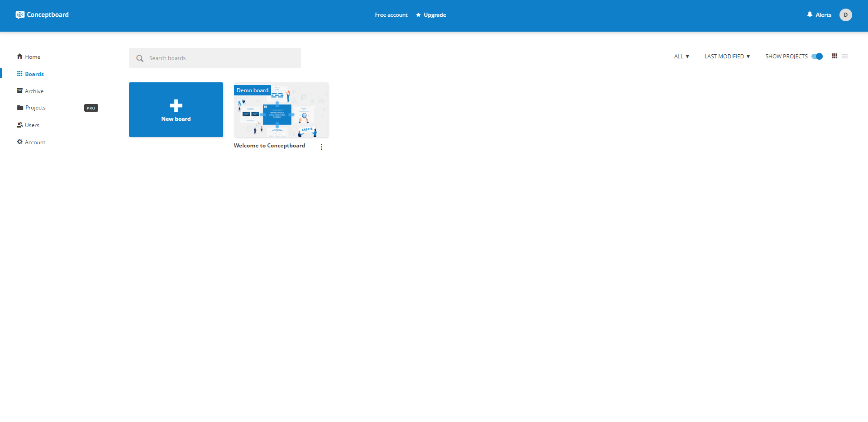This screenshot has height=422, width=868.
Task: Switch to list view layout
Action: (x=844, y=56)
